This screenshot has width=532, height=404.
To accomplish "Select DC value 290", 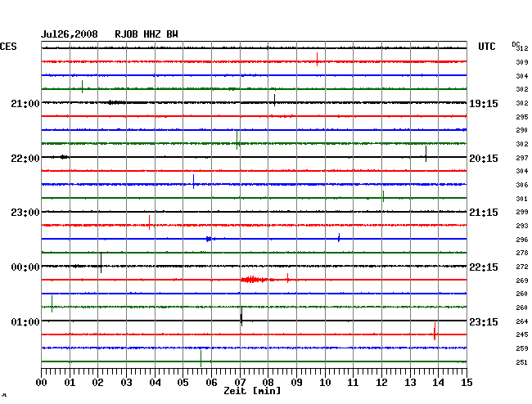I will tap(522, 130).
